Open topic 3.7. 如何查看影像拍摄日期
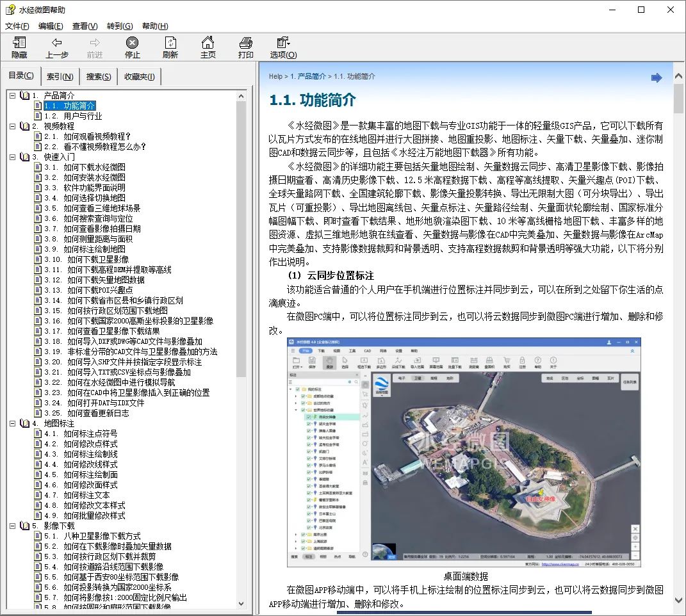 point(92,229)
